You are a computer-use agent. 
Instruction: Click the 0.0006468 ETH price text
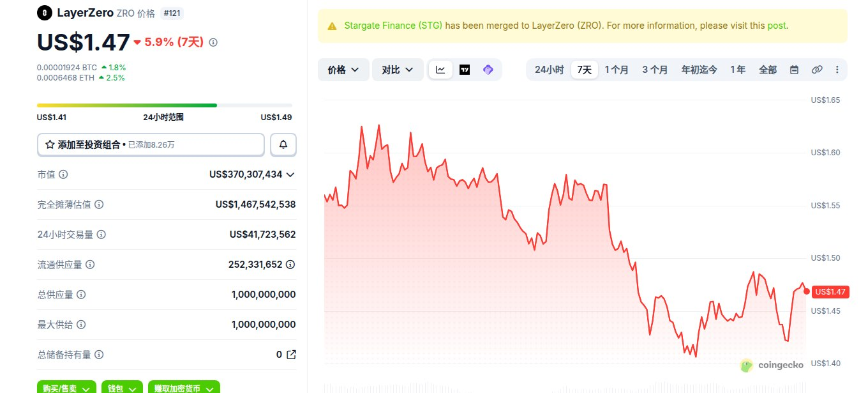(x=66, y=78)
